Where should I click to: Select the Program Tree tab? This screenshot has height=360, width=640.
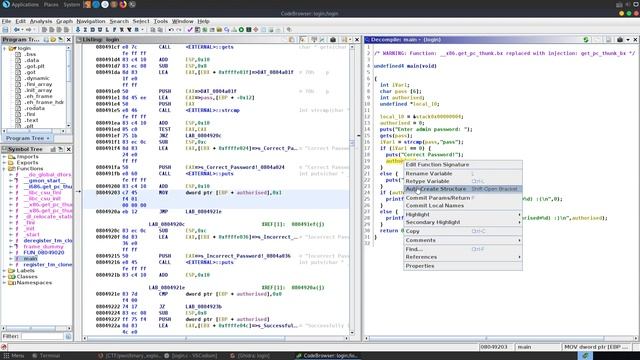(x=27, y=138)
